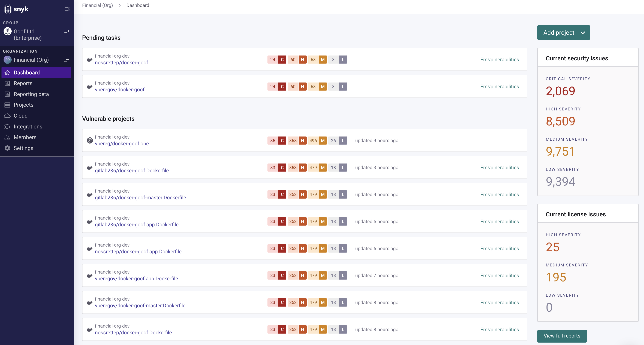Toggle the switch-organization arrows next to Financial (Org)
The height and width of the screenshot is (345, 644).
[67, 60]
